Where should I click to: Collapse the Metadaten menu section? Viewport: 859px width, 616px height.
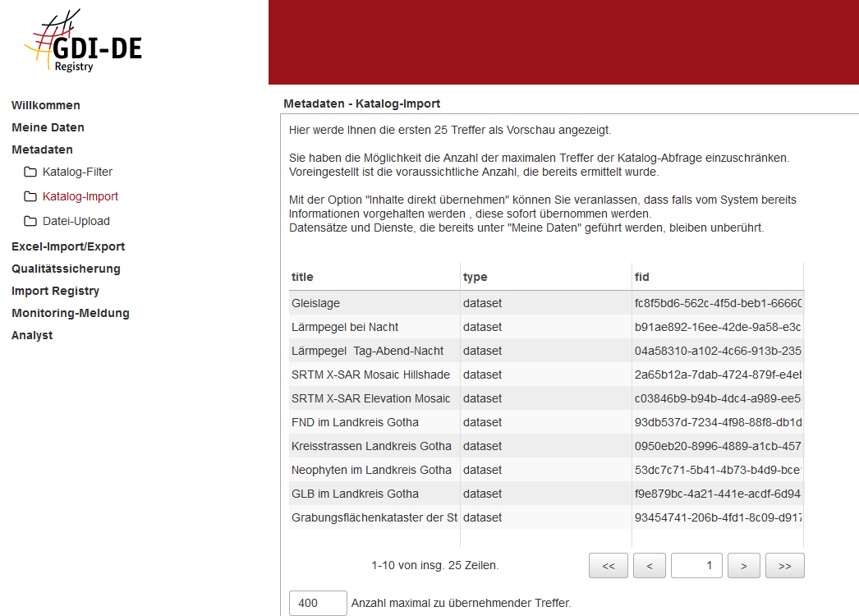[x=42, y=149]
